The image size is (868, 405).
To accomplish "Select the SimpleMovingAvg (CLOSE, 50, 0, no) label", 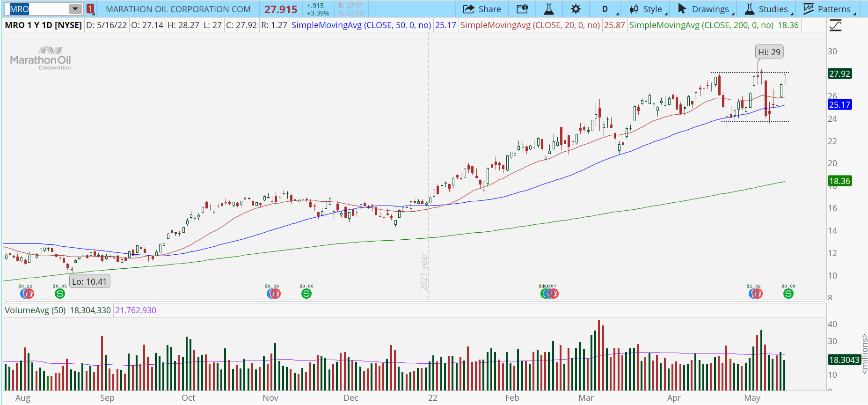I will click(x=361, y=25).
